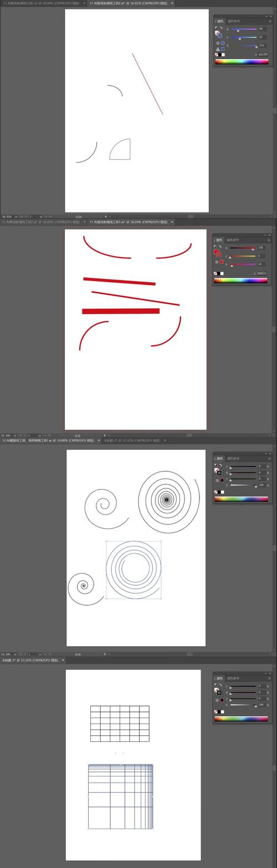Open the 54.68% zoom dropdown in the status bar
Viewport: 277px width, 868px height.
pos(16,654)
